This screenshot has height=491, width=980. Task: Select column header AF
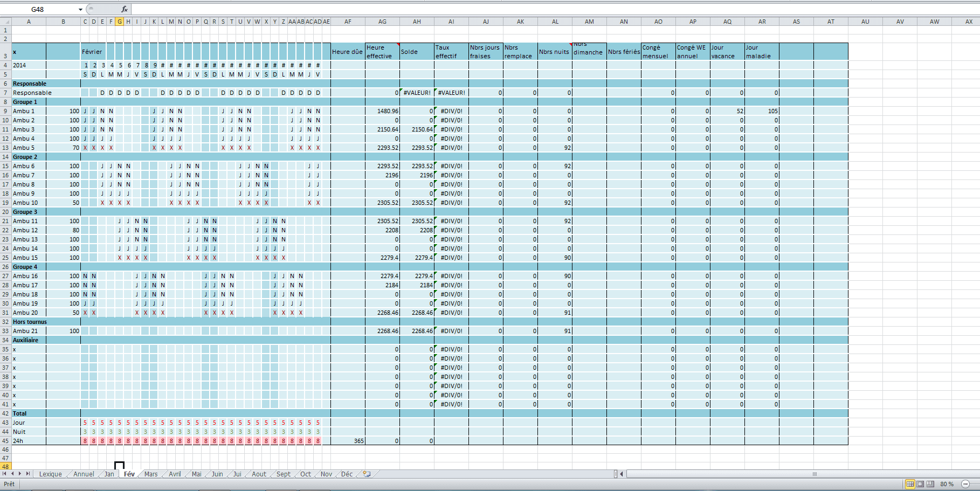[x=348, y=22]
